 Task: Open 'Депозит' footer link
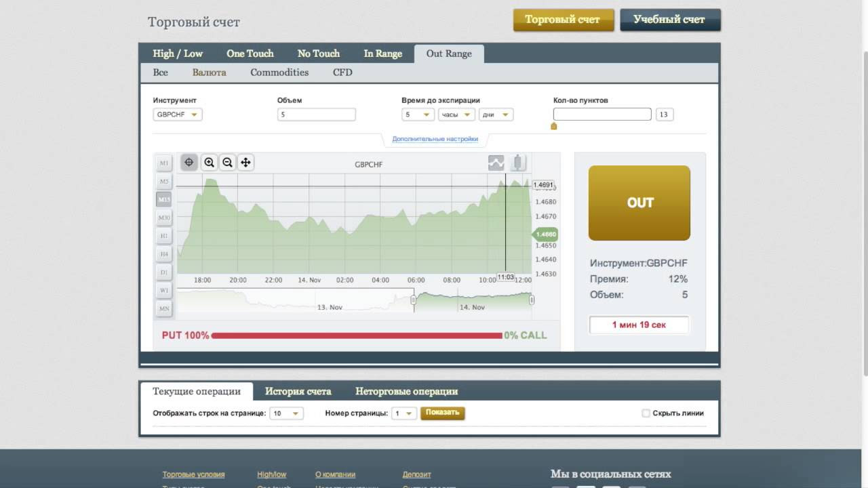coord(416,474)
